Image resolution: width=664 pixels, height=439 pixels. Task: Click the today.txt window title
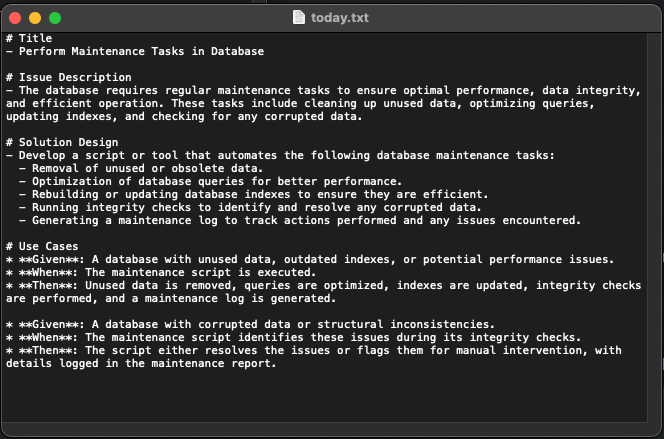[340, 18]
